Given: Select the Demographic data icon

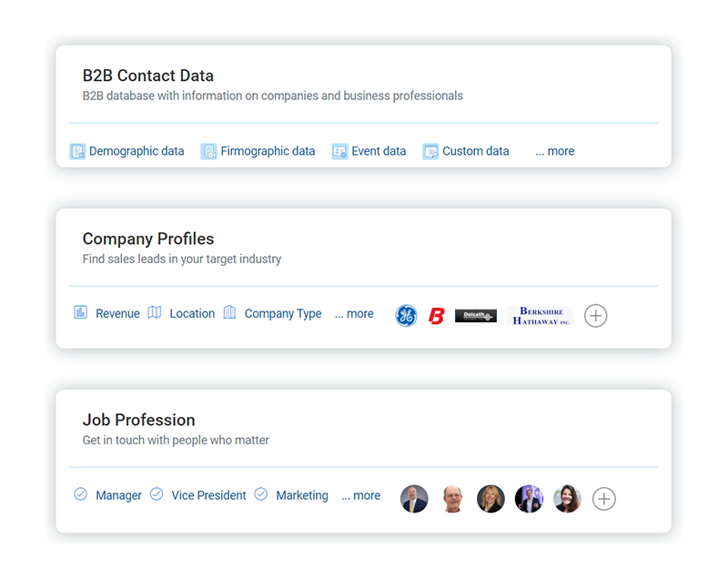Looking at the screenshot, I should coord(77,151).
